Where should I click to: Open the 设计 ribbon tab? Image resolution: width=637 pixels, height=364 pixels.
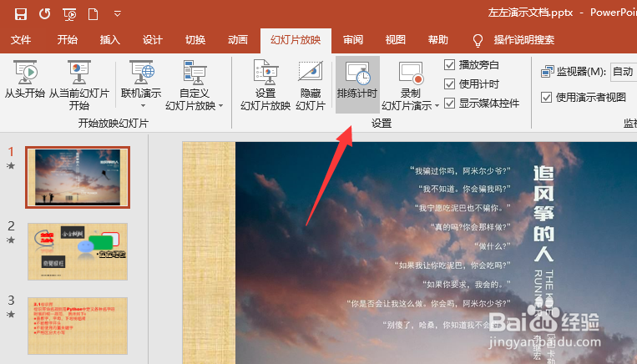click(x=152, y=40)
